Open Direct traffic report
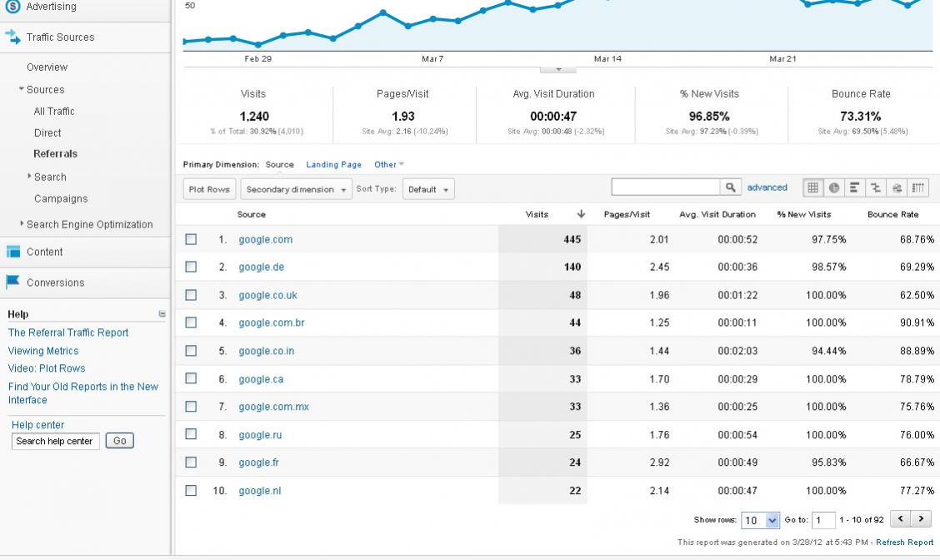Image resolution: width=940 pixels, height=560 pixels. coord(47,132)
